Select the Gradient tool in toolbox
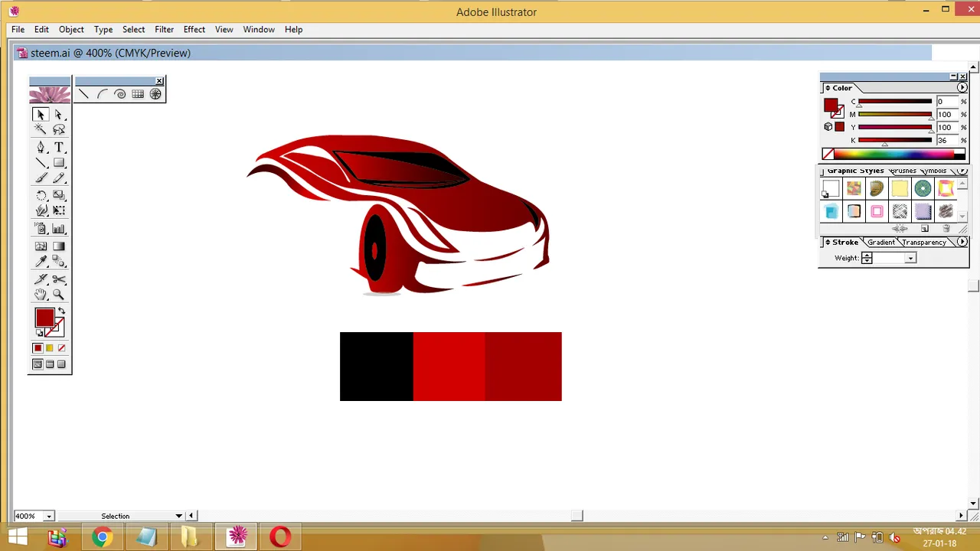980x551 pixels. [58, 246]
